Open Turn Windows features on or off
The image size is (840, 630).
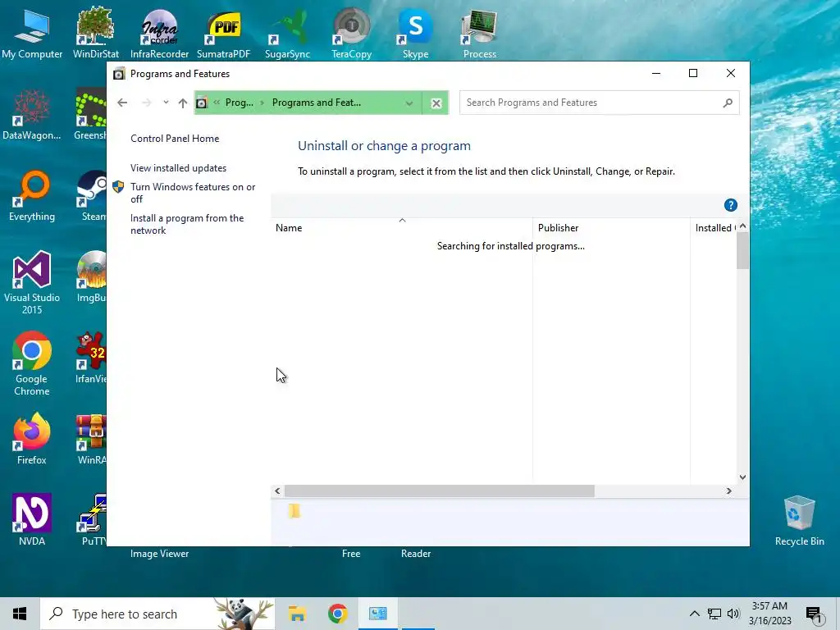(193, 193)
